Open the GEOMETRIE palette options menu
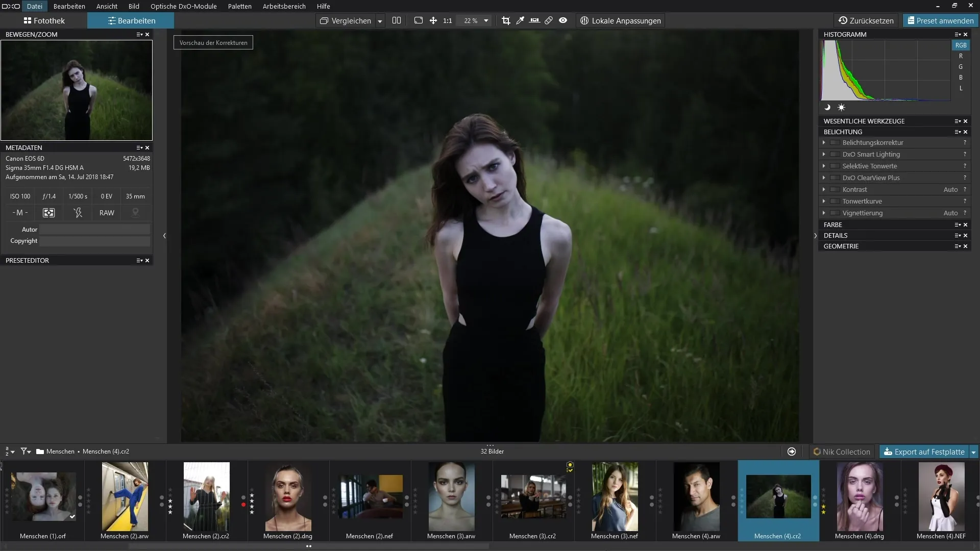The image size is (980, 551). (958, 246)
